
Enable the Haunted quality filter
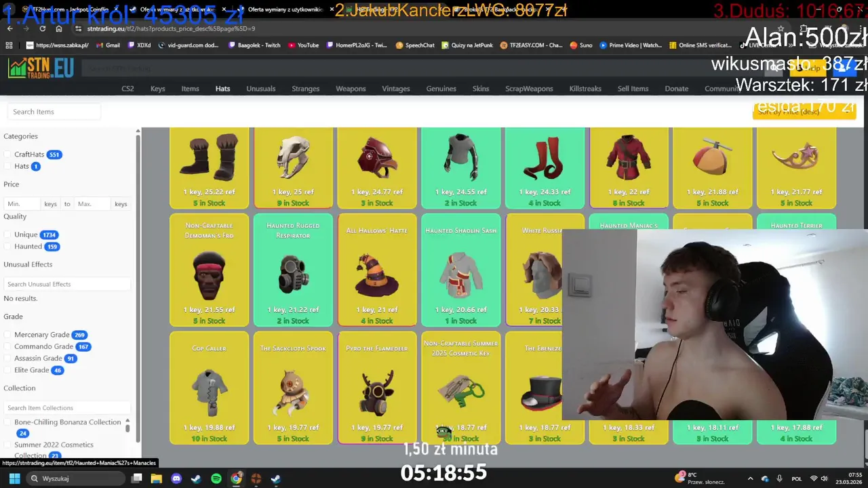(x=8, y=247)
